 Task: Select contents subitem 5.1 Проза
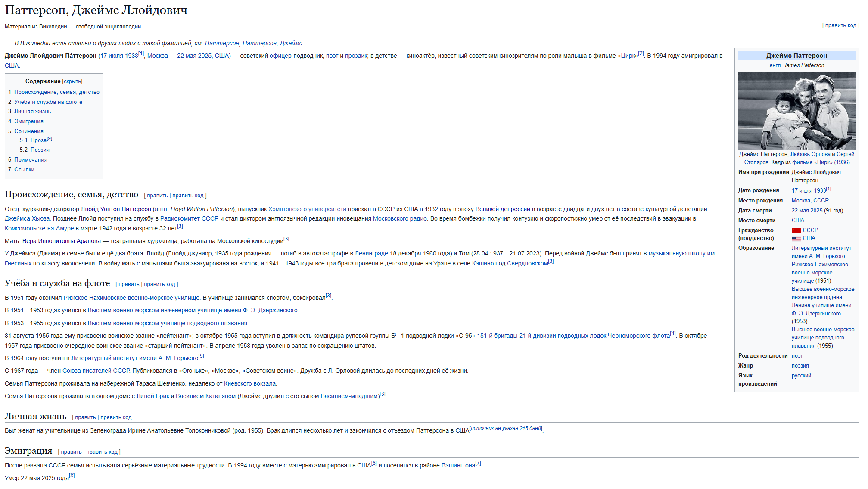(x=38, y=140)
